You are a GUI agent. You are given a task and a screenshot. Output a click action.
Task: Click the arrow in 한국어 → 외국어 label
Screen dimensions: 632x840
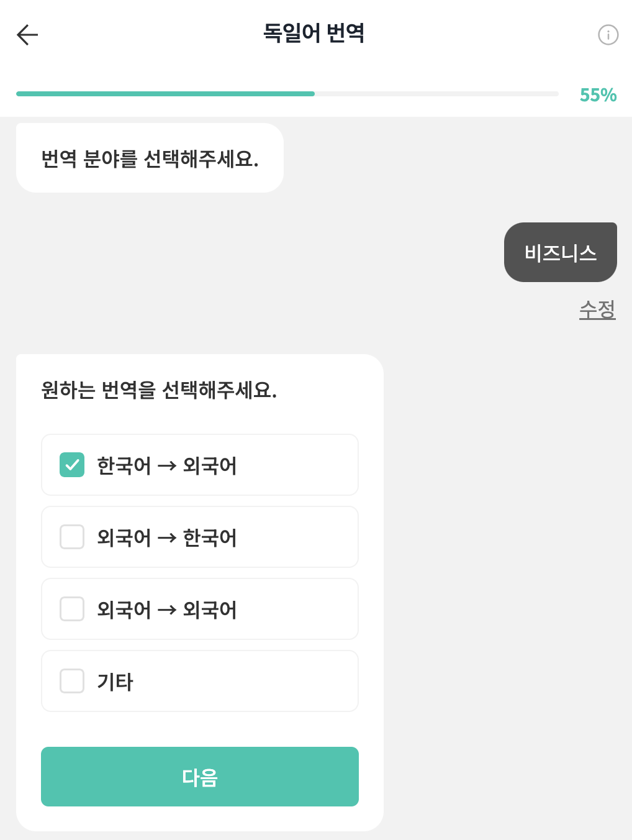(167, 466)
